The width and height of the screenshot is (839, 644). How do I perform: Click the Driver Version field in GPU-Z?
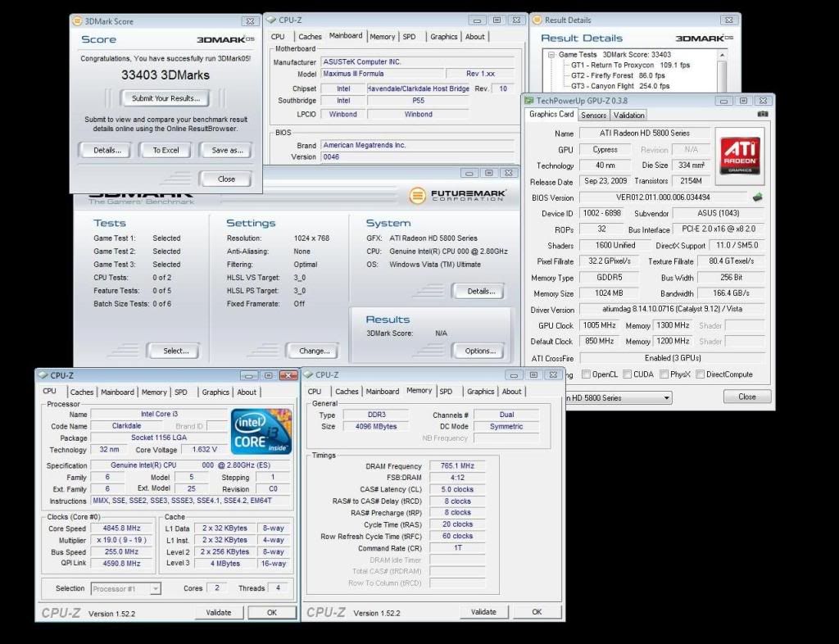click(672, 309)
